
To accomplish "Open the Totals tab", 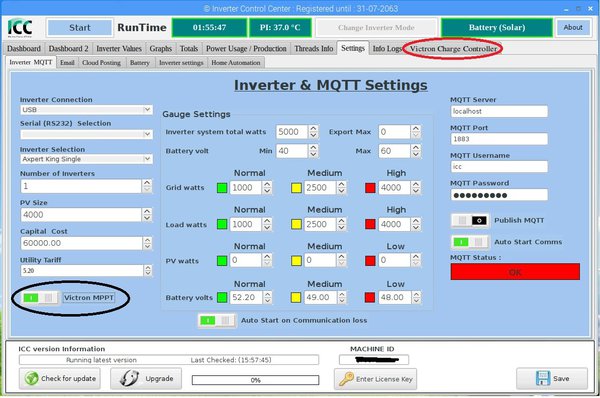I will click(189, 49).
